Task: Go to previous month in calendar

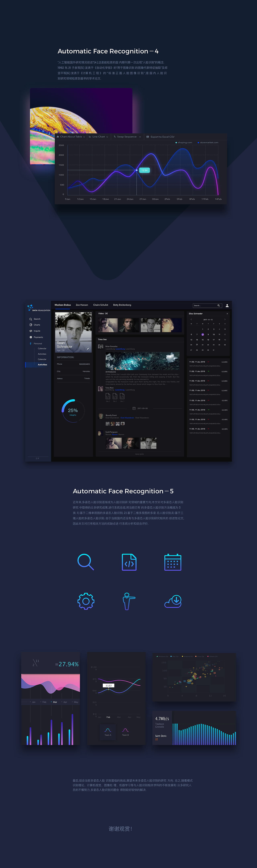Action: (x=191, y=319)
